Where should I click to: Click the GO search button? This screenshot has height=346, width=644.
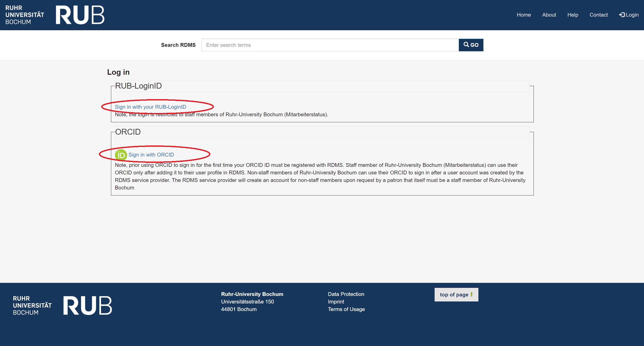tap(471, 45)
